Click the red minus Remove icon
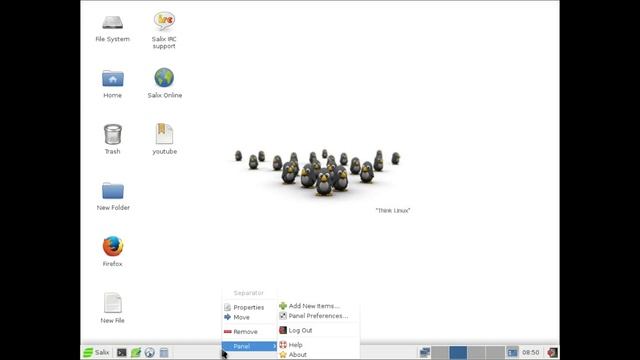 pyautogui.click(x=228, y=331)
